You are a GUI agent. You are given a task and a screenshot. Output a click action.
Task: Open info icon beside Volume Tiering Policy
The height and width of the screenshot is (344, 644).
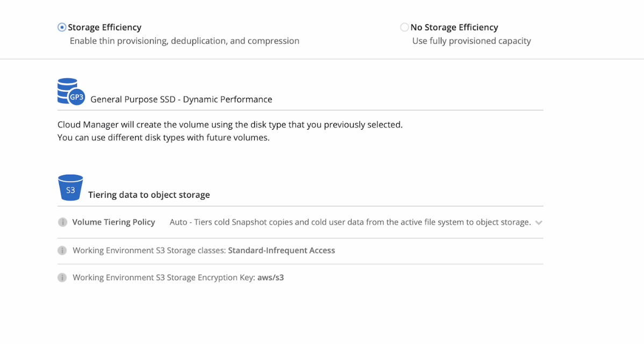click(62, 222)
